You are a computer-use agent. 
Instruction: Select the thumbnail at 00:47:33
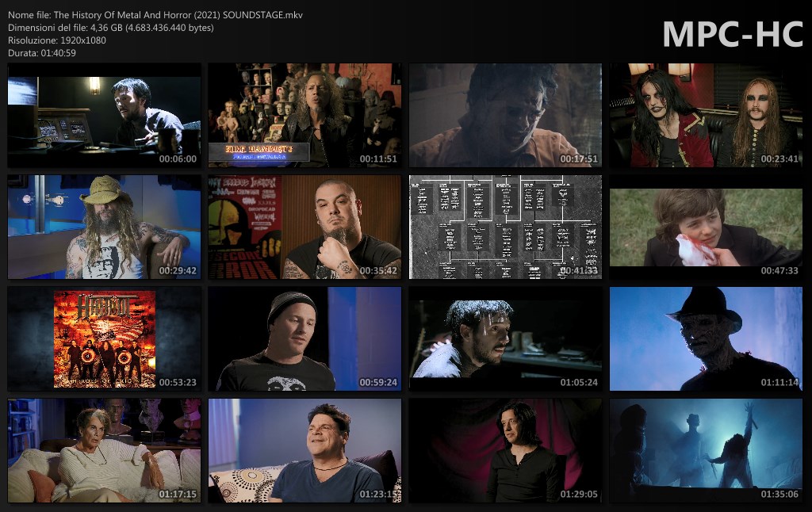coord(706,227)
